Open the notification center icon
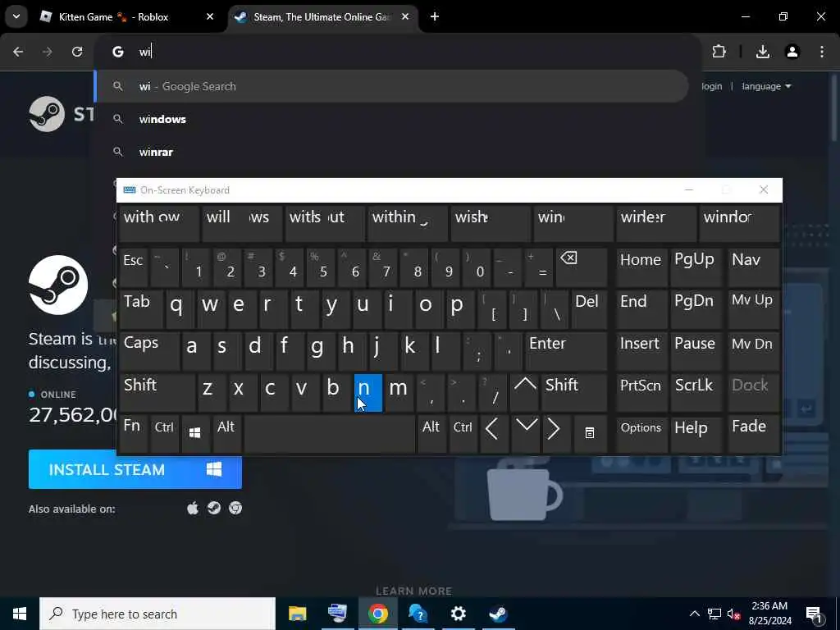The width and height of the screenshot is (840, 630). [x=814, y=614]
